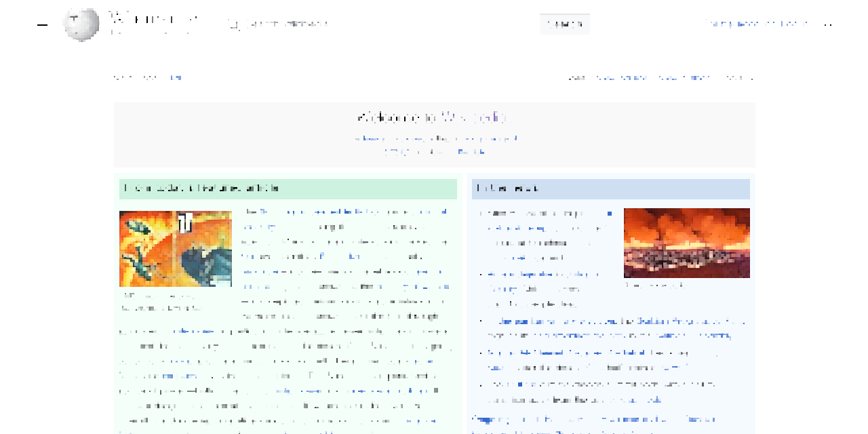Image resolution: width=868 pixels, height=434 pixels.
Task: Open the View history tab
Action: pyautogui.click(x=684, y=77)
